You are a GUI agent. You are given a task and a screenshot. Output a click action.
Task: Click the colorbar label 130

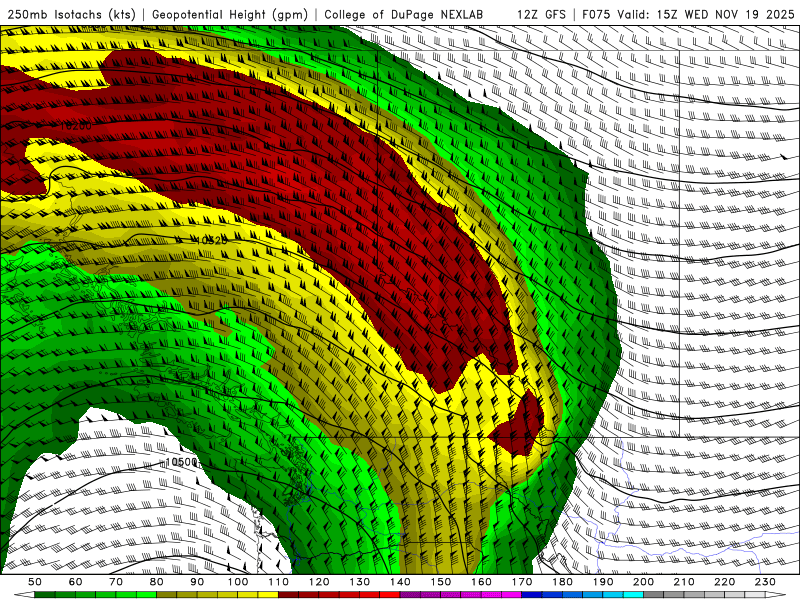pos(360,582)
